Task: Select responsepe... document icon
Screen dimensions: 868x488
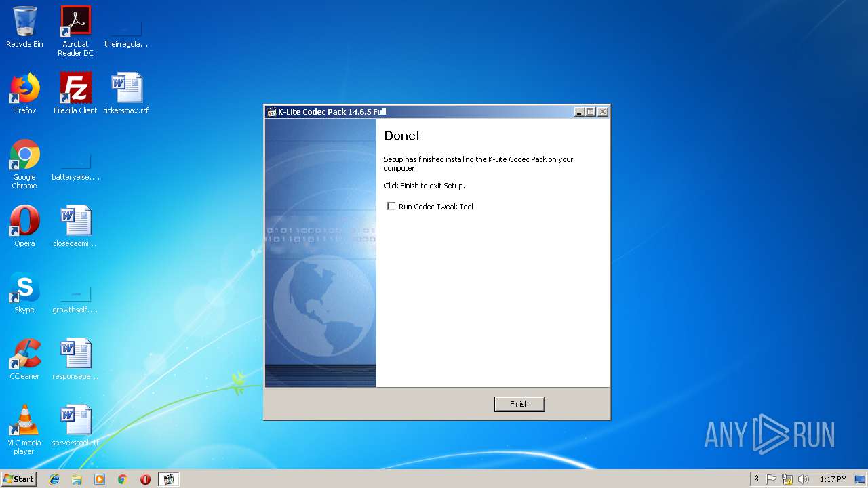Action: [75, 359]
